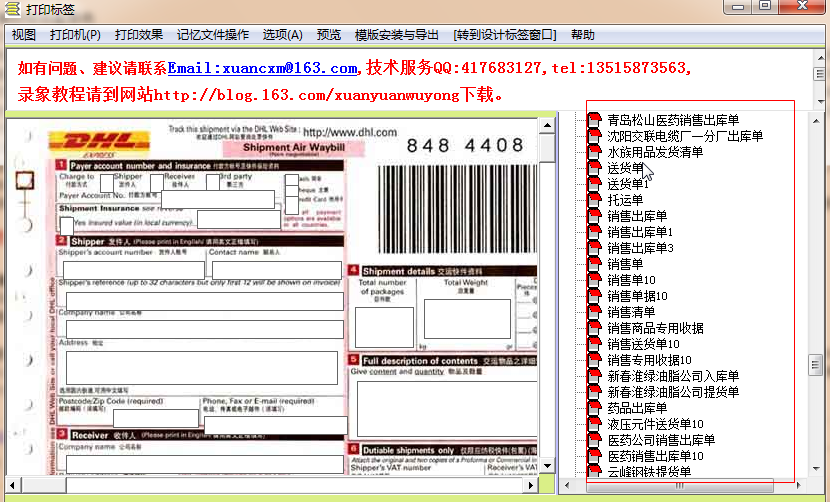
Task: Click template list vertical scrollbar thumb
Action: point(816,365)
